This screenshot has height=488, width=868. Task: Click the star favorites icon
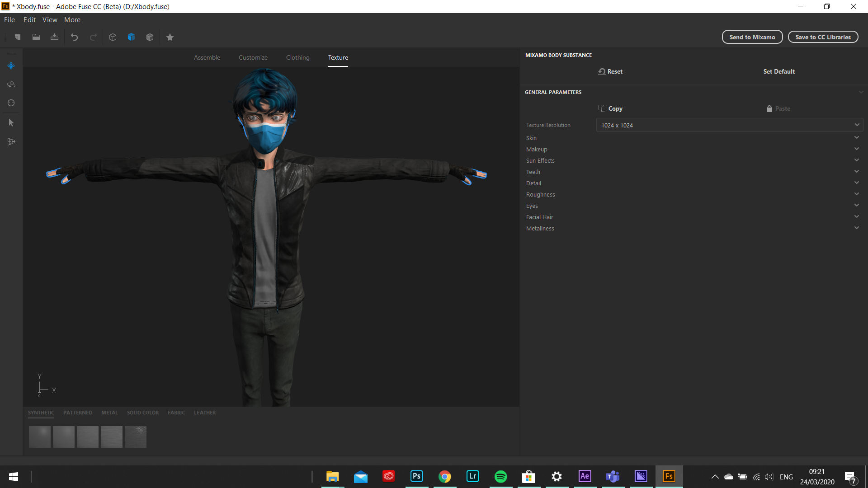[x=170, y=37]
